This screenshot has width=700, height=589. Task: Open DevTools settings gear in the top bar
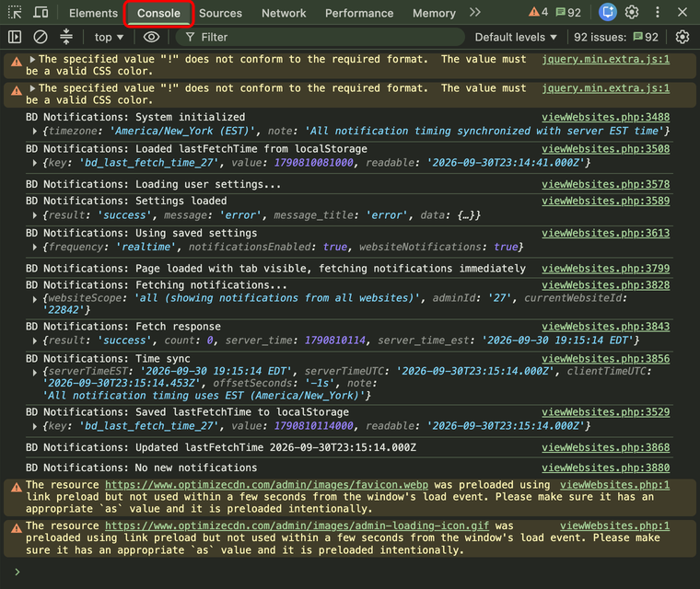(632, 13)
